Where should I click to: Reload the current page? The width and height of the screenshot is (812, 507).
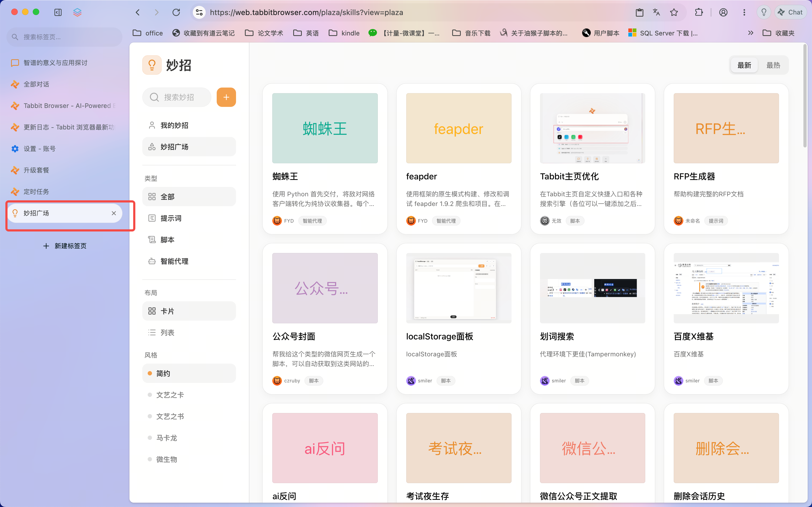click(176, 12)
